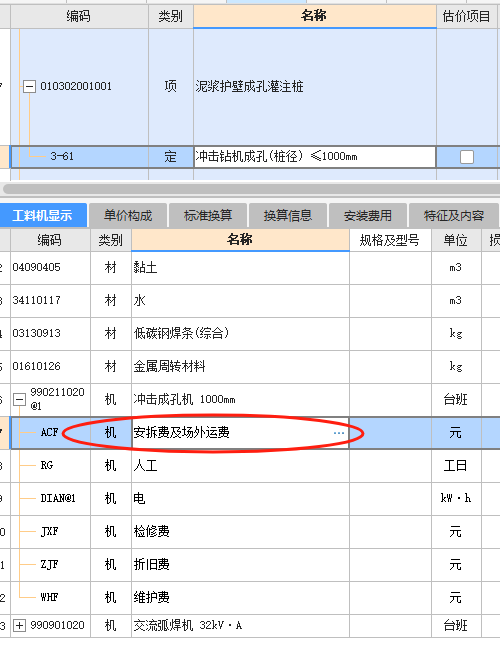Select the DIAN@1 tree row code
Image resolution: width=500 pixels, height=645 pixels.
pyautogui.click(x=58, y=498)
